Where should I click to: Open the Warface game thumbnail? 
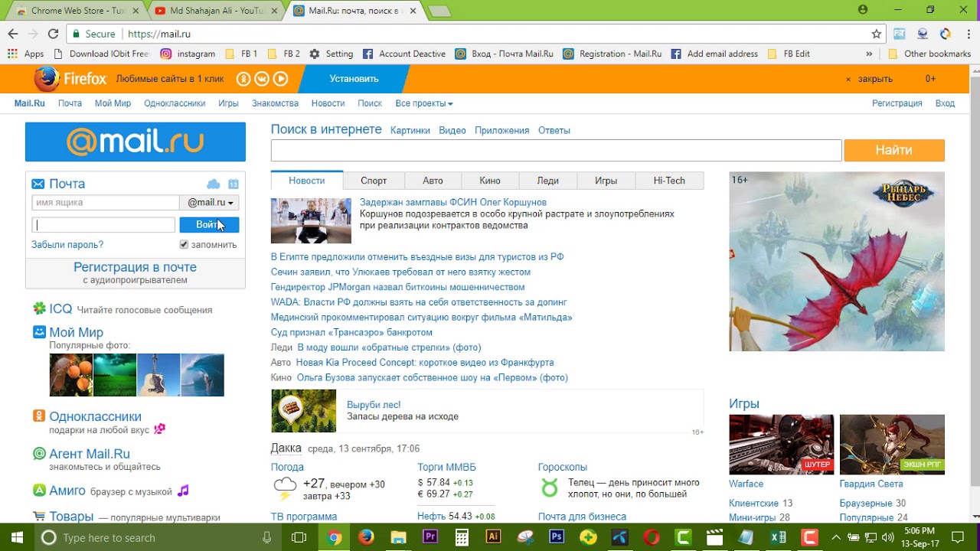click(x=781, y=445)
